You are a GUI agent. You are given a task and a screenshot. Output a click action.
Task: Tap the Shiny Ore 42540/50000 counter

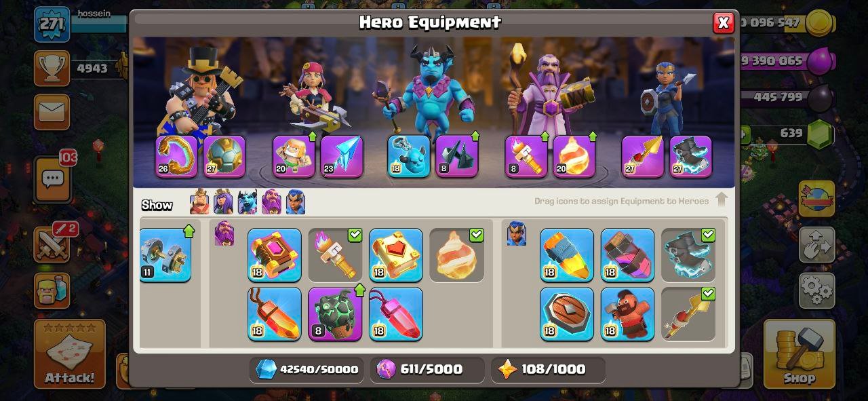pos(307,369)
